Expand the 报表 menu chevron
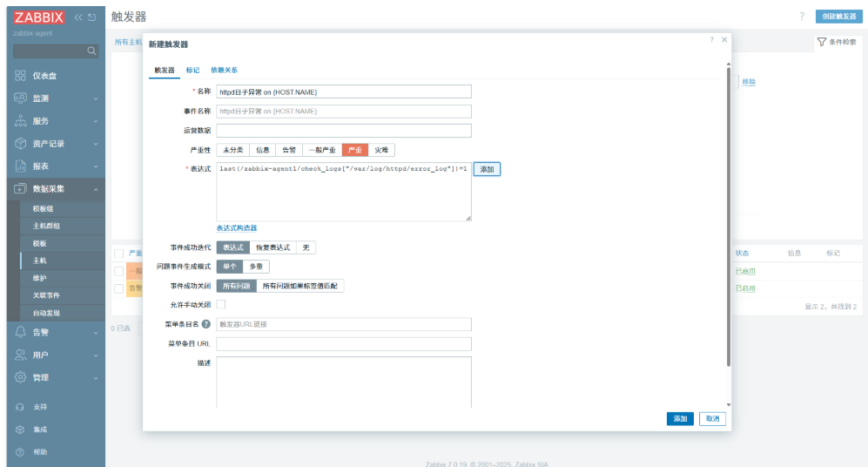This screenshot has width=868, height=467. (96, 166)
